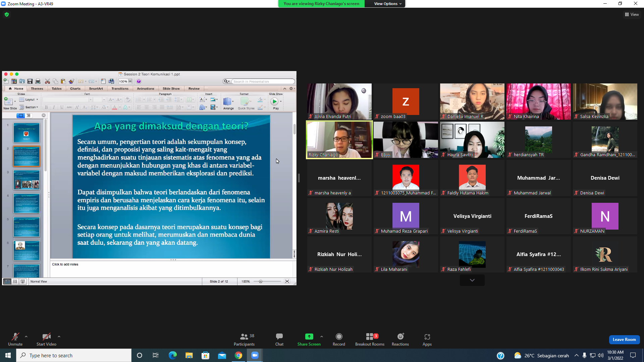Collapse the PowerPoint ribbon
This screenshot has height=362, width=644.
coord(285,89)
